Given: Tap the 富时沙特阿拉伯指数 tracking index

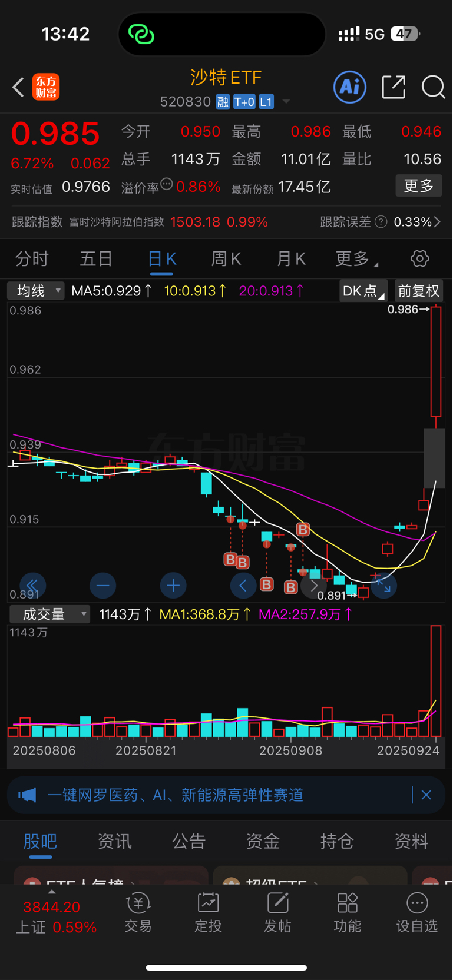Looking at the screenshot, I should point(116,222).
